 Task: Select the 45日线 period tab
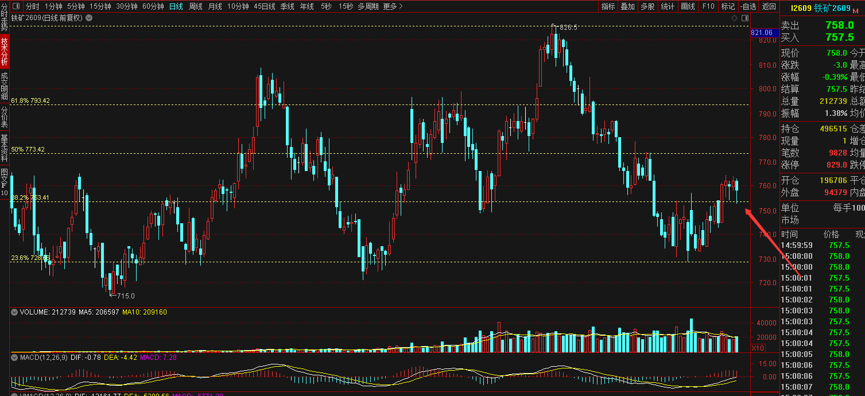[x=265, y=7]
